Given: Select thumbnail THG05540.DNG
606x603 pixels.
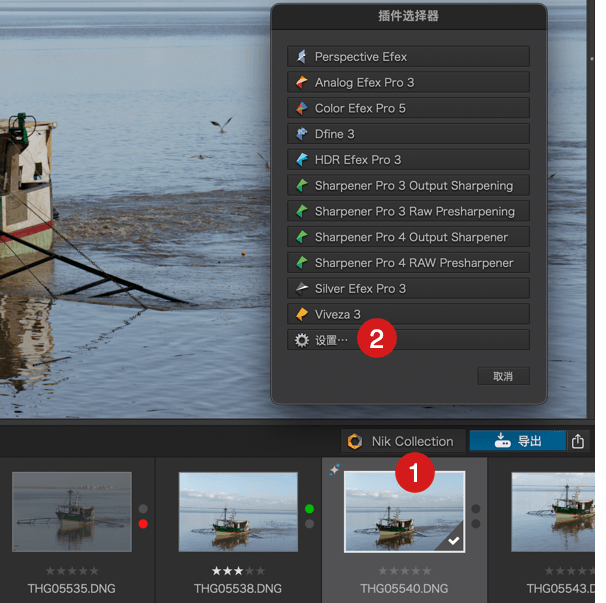Looking at the screenshot, I should tap(404, 512).
